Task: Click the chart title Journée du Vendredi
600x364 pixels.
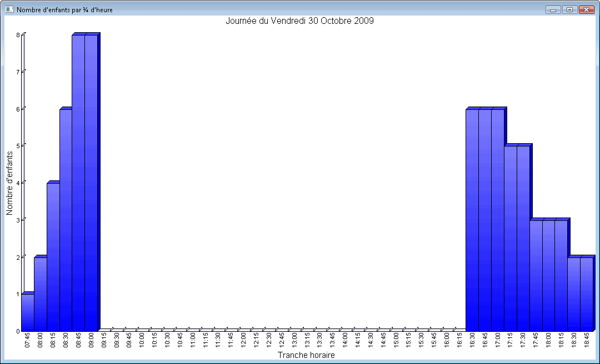Action: pos(299,21)
